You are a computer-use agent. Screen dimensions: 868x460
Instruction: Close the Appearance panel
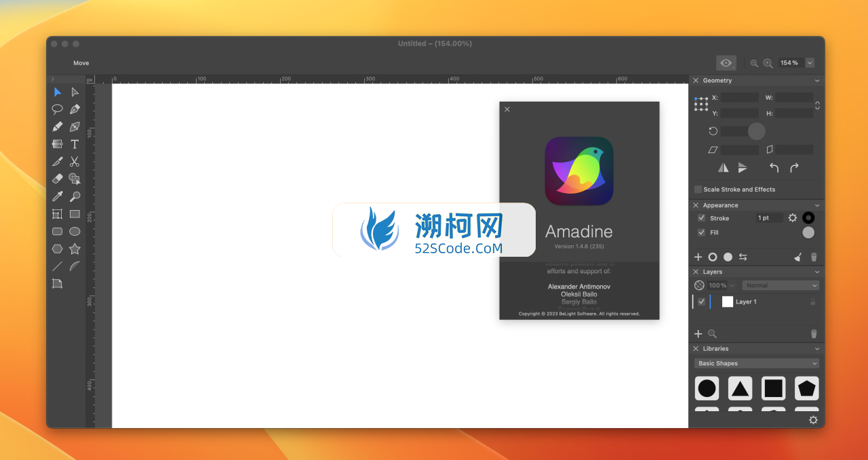696,205
